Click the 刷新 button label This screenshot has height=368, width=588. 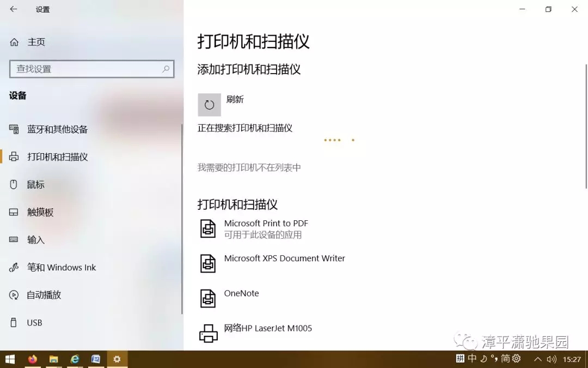(x=235, y=99)
